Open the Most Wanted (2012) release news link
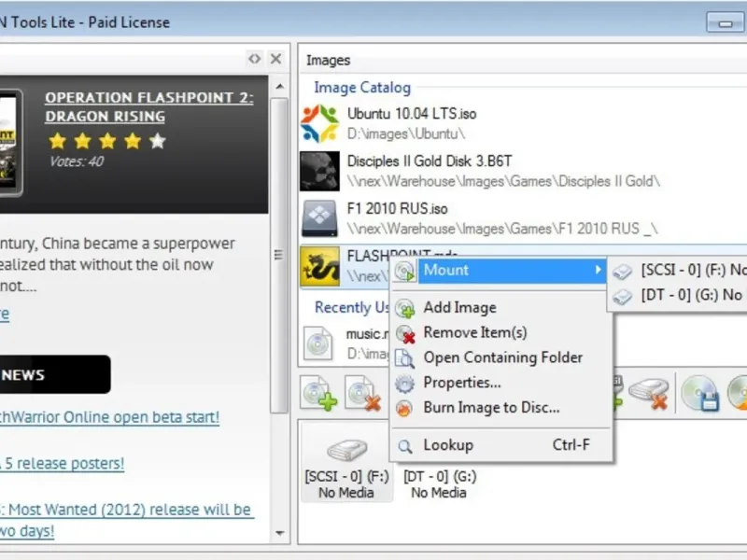Viewport: 747px width, 560px height. coord(127,520)
